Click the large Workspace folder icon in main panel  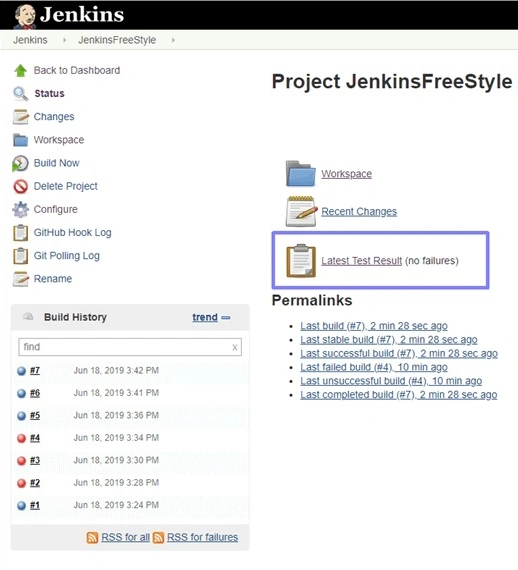click(301, 173)
